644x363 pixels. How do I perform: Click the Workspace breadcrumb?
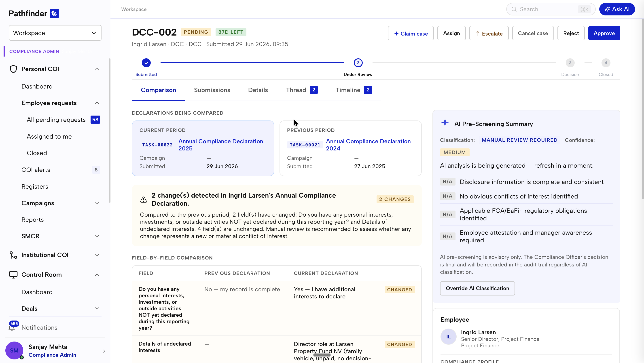pos(134,9)
